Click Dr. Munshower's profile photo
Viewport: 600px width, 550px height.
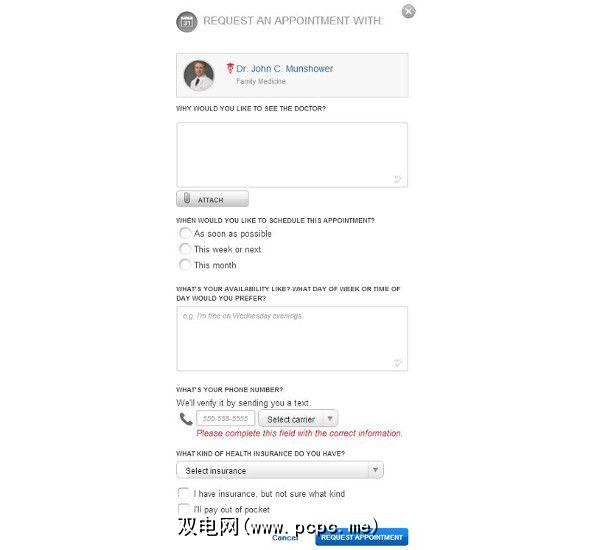pyautogui.click(x=199, y=75)
